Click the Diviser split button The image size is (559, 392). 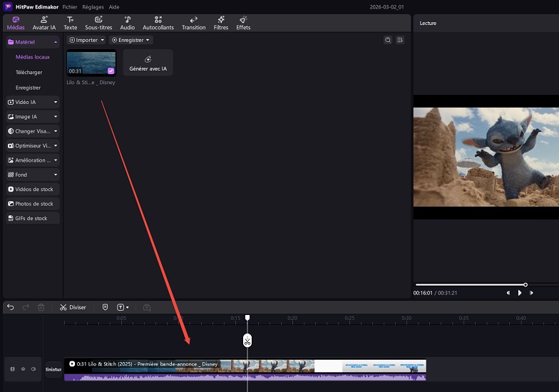pyautogui.click(x=73, y=307)
